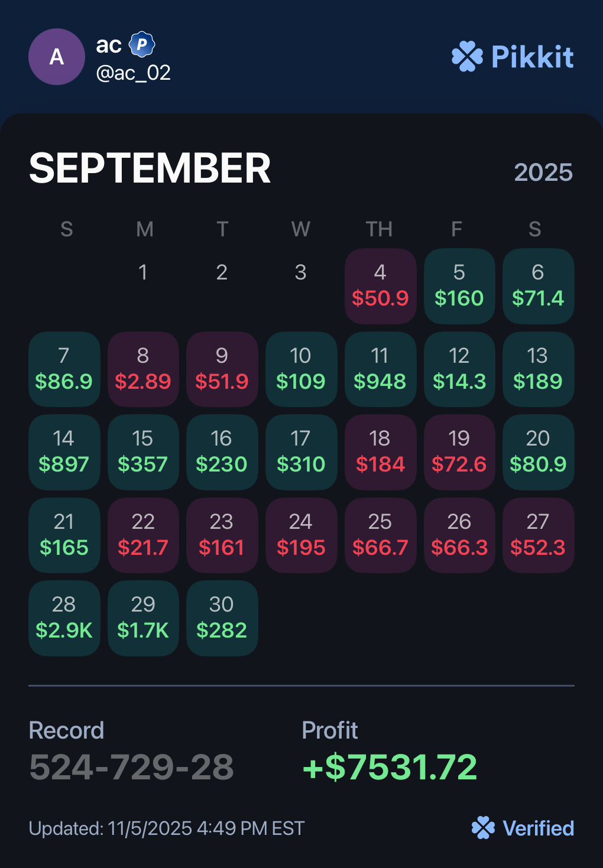The width and height of the screenshot is (603, 868).
Task: Click the +$7531.72 profit total
Action: 390,767
